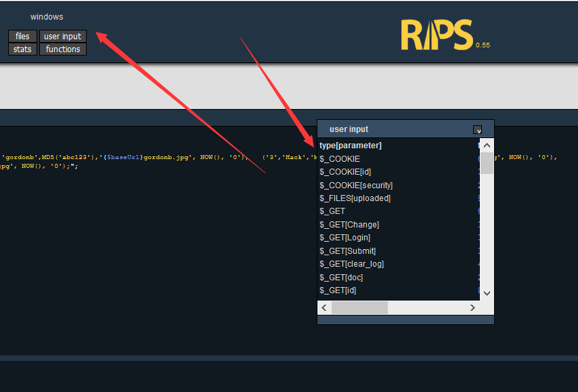
Task: Close the user input popup window
Action: coord(477,130)
